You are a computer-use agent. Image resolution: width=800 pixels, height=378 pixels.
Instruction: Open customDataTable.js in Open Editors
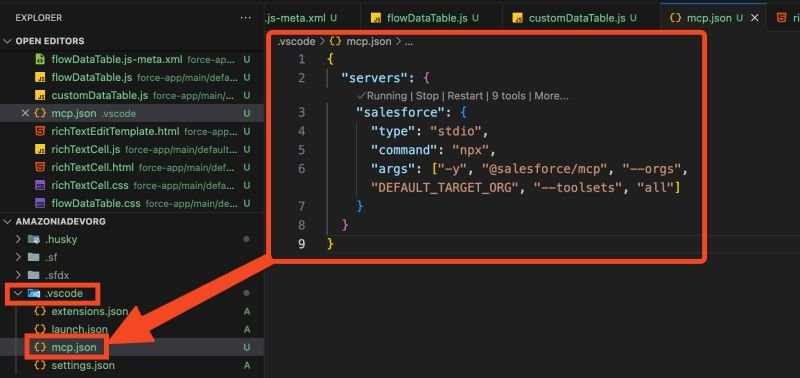point(132,95)
